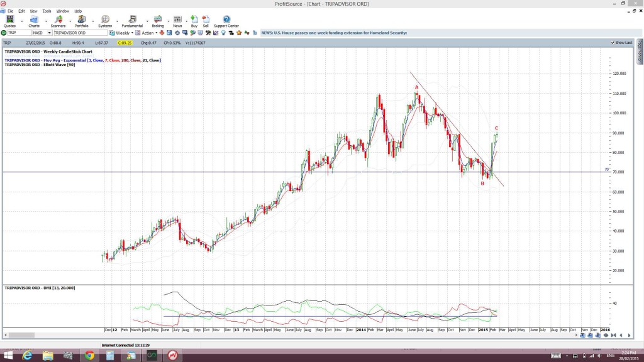Switch to ProfitSource on the taskbar
This screenshot has height=362, width=644.
(172, 356)
